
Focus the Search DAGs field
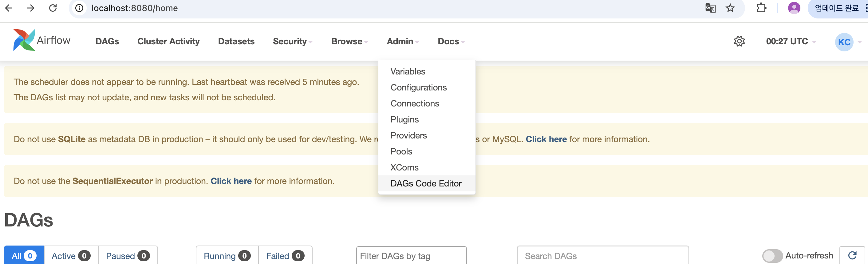click(602, 256)
